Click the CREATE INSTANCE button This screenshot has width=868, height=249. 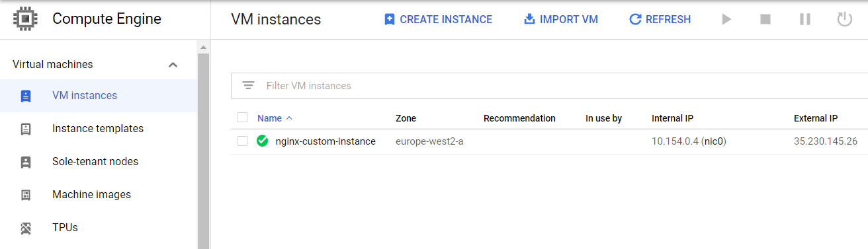tap(438, 20)
